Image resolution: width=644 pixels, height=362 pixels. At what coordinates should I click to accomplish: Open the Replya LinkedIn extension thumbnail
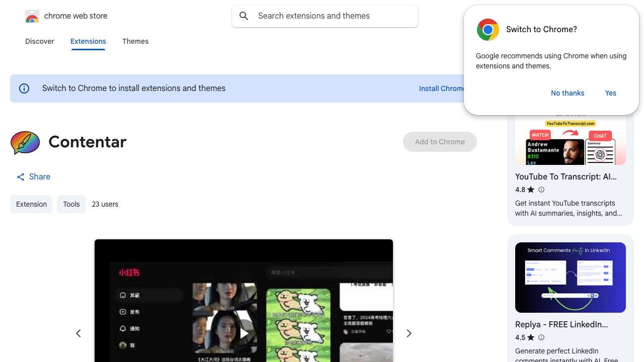571,278
